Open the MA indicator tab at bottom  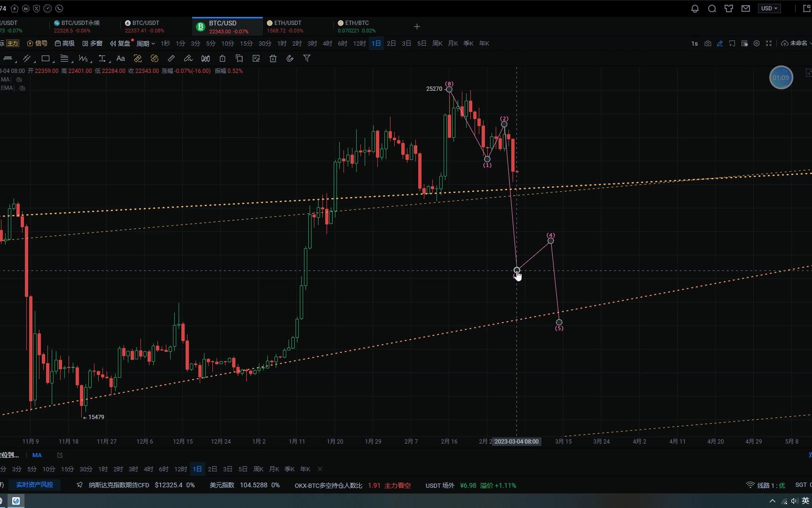37,455
